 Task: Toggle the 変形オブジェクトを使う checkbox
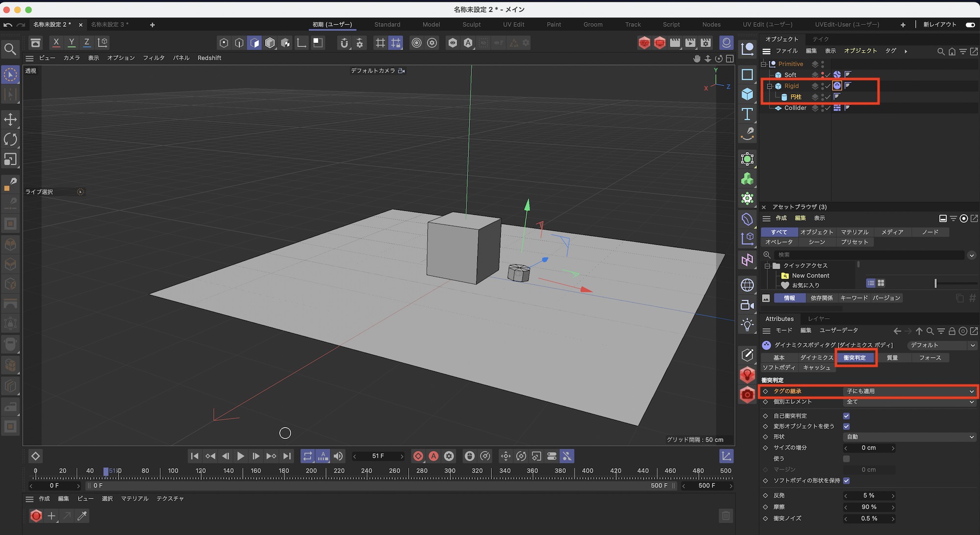click(x=846, y=426)
